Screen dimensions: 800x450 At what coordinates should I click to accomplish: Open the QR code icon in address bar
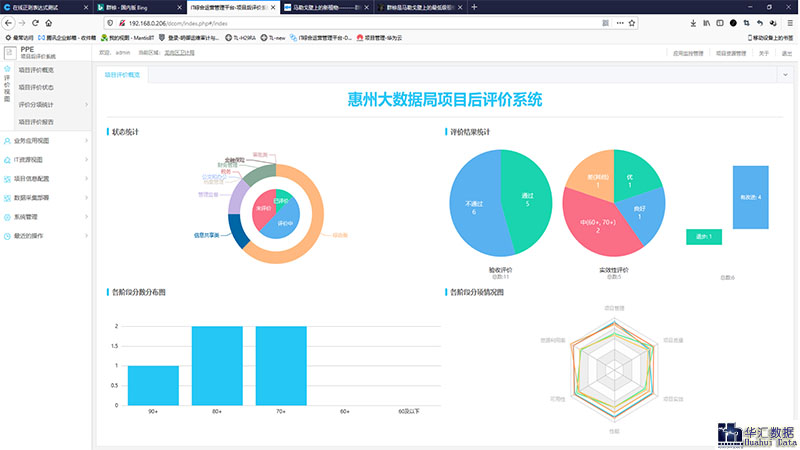click(x=605, y=23)
